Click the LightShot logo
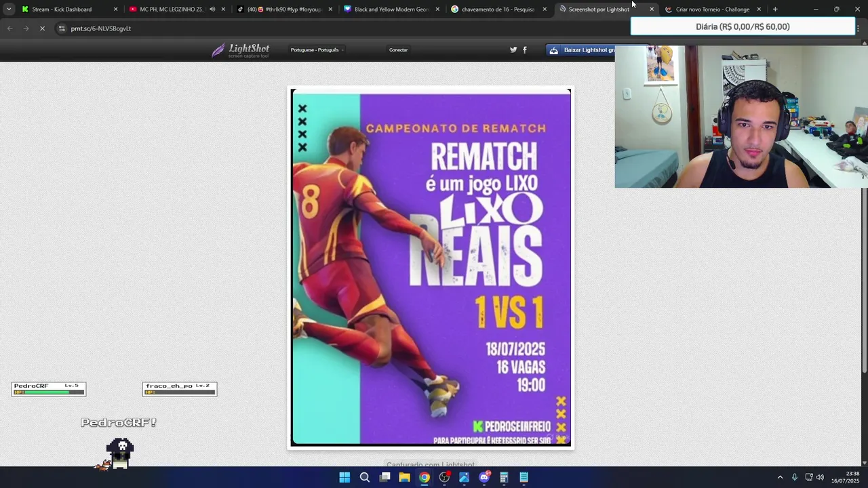The image size is (868, 488). click(240, 50)
